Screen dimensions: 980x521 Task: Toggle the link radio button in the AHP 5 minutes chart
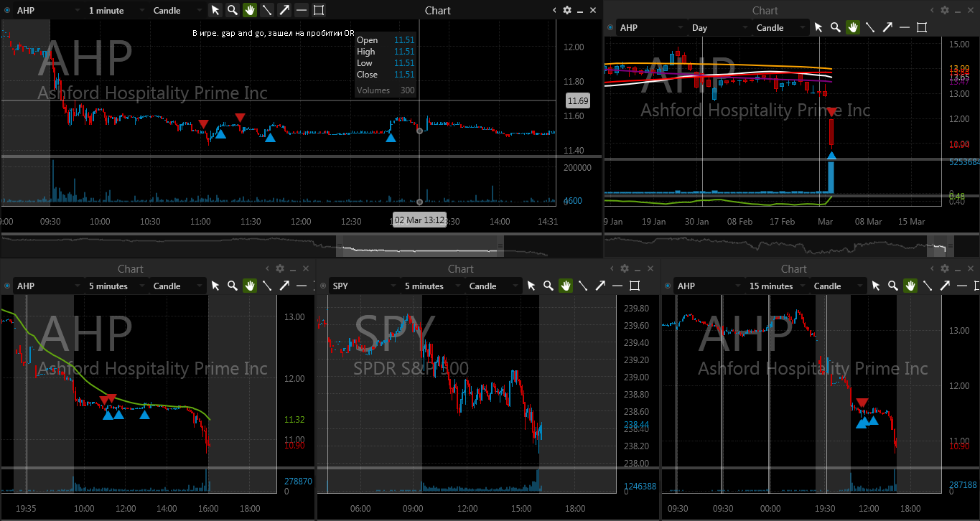(x=7, y=286)
